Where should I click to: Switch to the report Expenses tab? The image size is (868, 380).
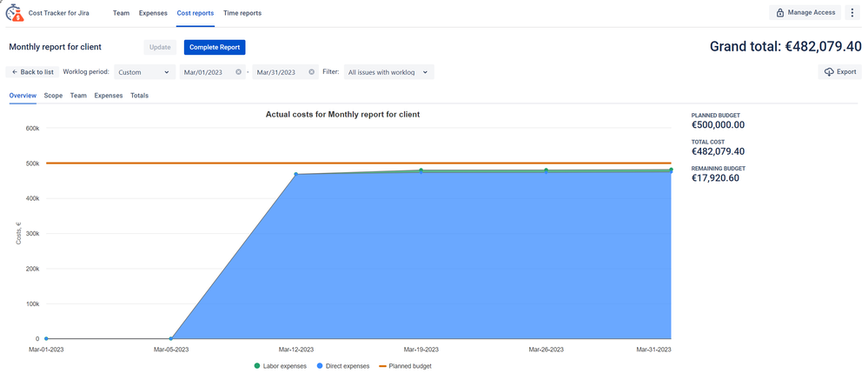coord(109,96)
